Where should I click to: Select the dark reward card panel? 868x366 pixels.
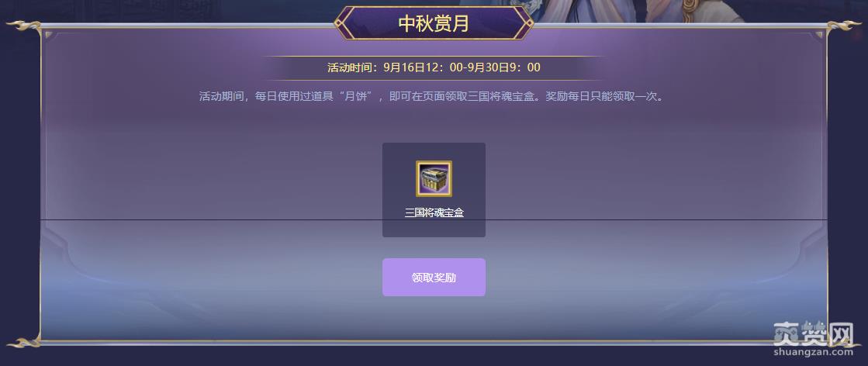coord(434,190)
